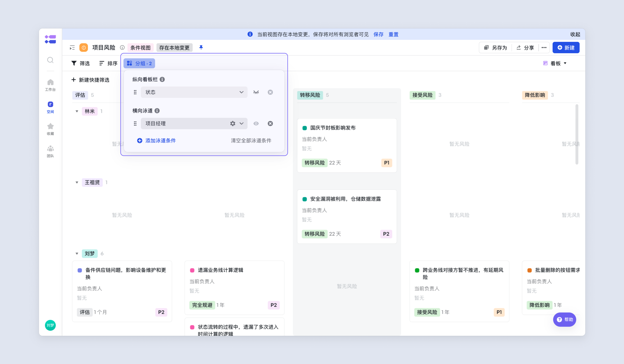This screenshot has height=364, width=624.
Task: Open the 筛选 filter menu
Action: [x=81, y=63]
